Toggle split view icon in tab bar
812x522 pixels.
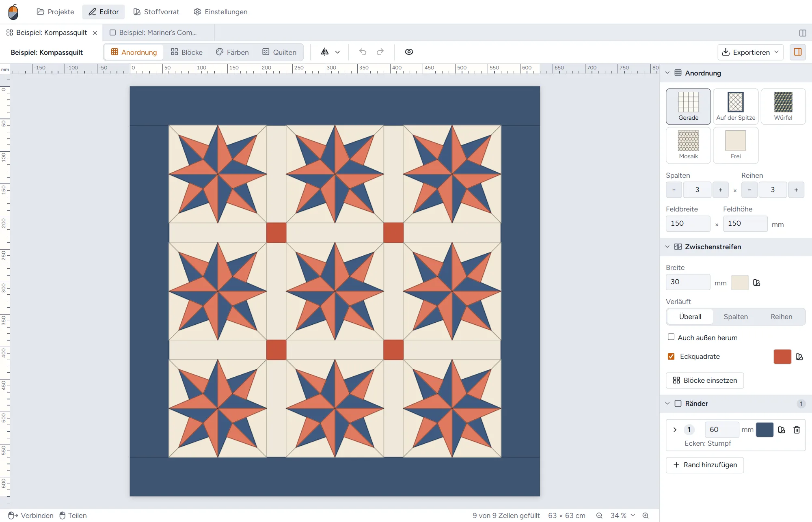[x=803, y=33]
